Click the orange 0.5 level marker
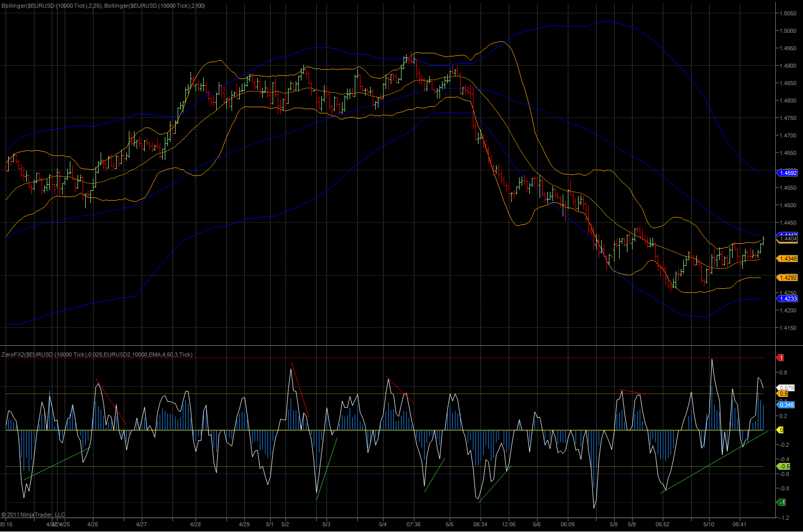The width and height of the screenshot is (803, 532). pos(784,394)
